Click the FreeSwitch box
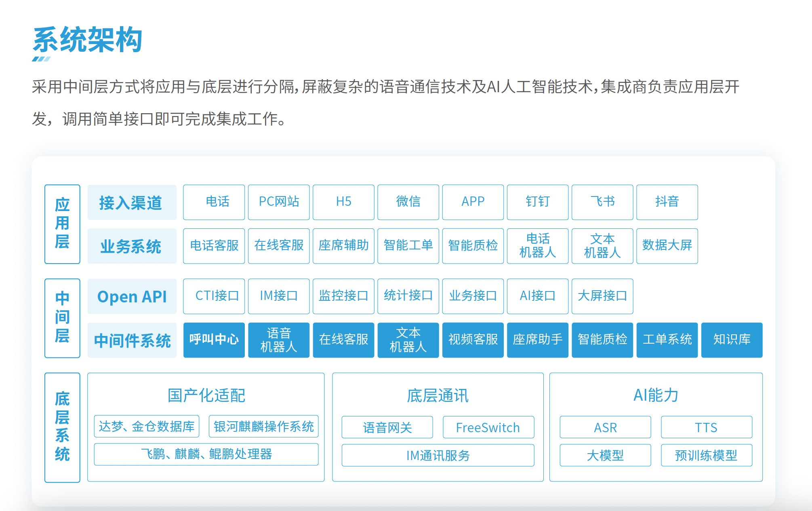The width and height of the screenshot is (812, 511). [488, 427]
